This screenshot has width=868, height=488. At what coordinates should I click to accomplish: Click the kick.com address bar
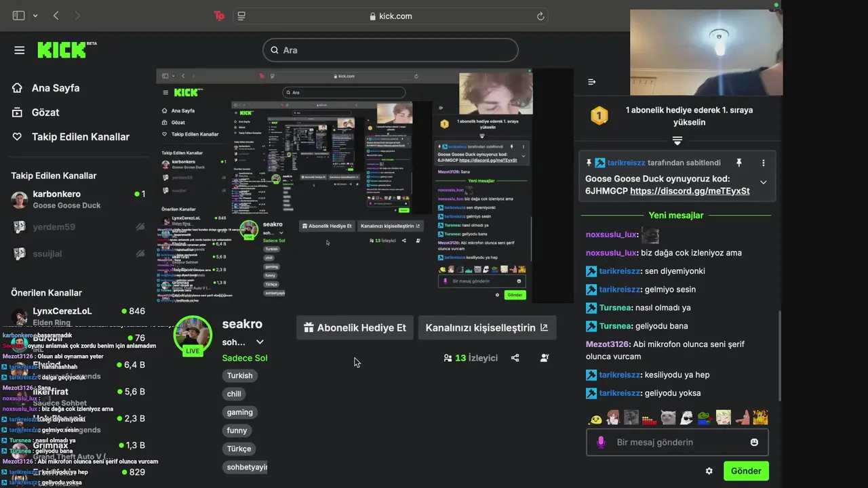pos(391,16)
